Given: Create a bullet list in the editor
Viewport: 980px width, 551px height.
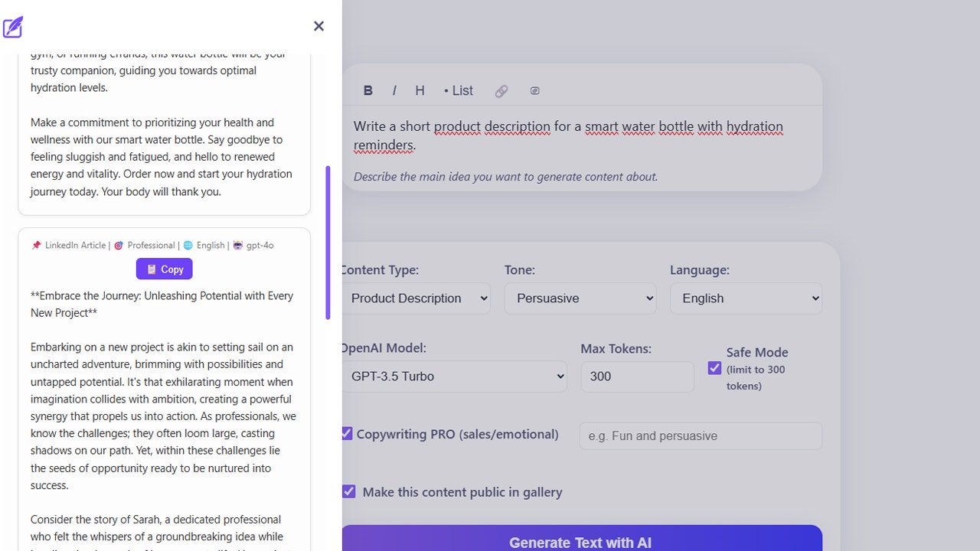Looking at the screenshot, I should (457, 90).
